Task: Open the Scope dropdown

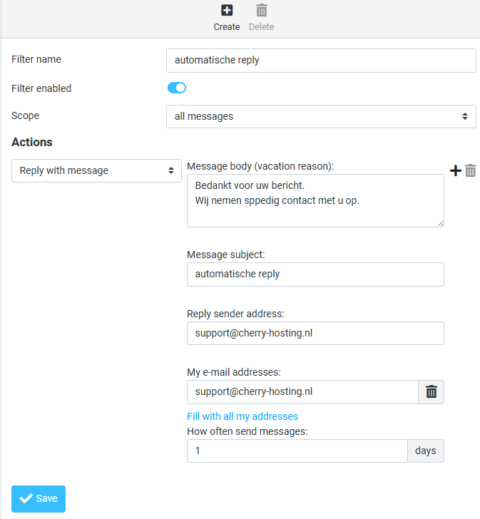Action: click(x=321, y=116)
